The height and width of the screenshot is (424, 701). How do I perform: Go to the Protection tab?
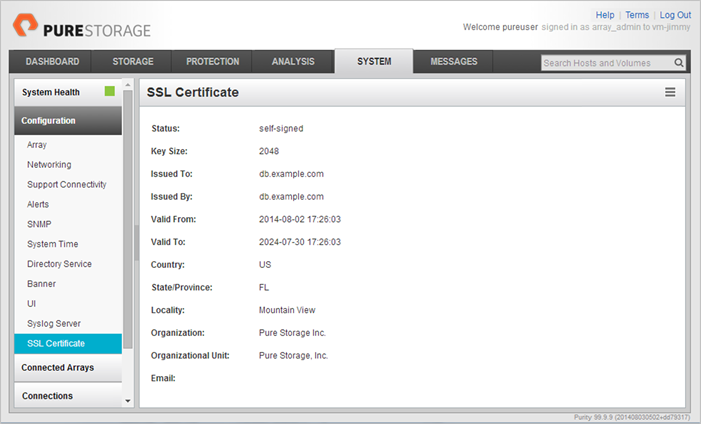(213, 62)
